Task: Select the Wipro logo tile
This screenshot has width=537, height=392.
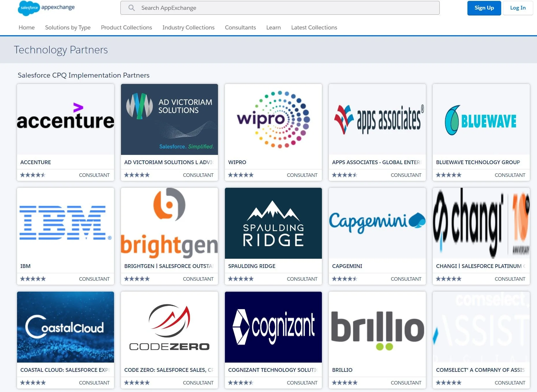Action: [x=273, y=119]
